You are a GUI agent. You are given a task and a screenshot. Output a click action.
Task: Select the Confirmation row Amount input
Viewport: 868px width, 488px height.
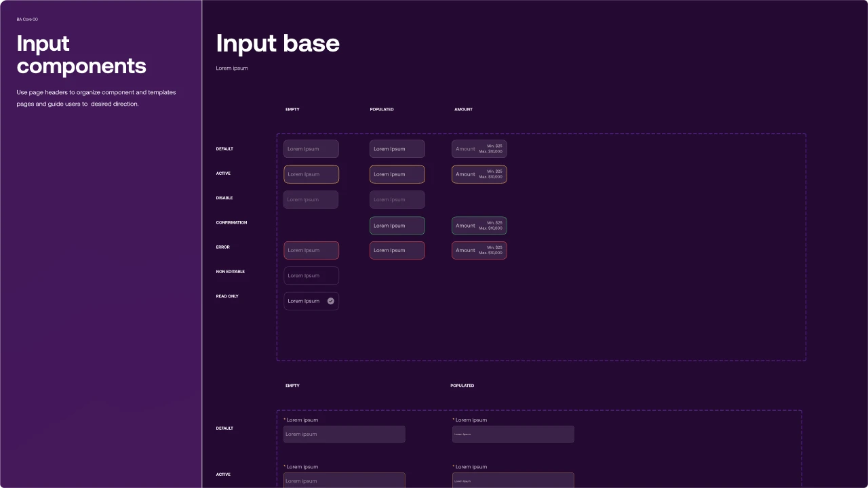coord(479,226)
